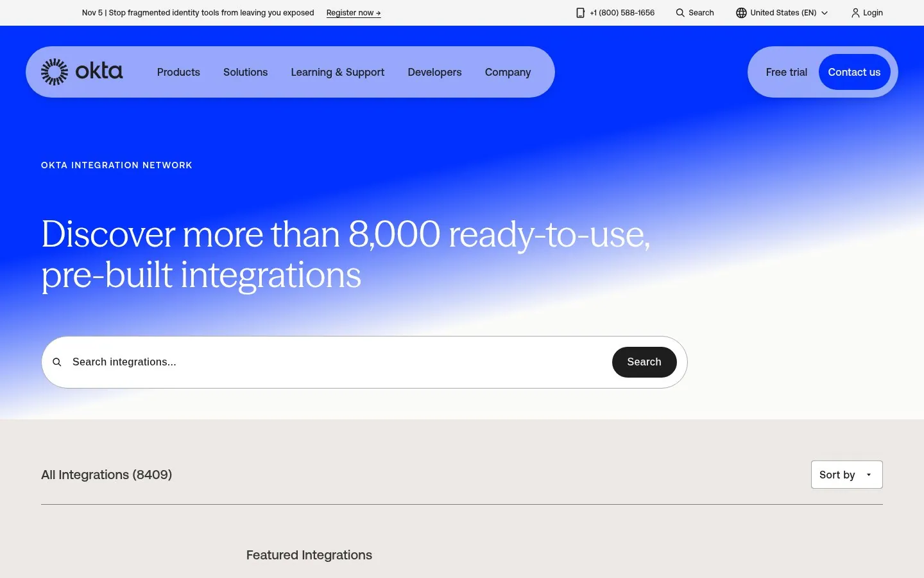This screenshot has width=924, height=578.
Task: Open the Company menu
Action: tap(508, 72)
